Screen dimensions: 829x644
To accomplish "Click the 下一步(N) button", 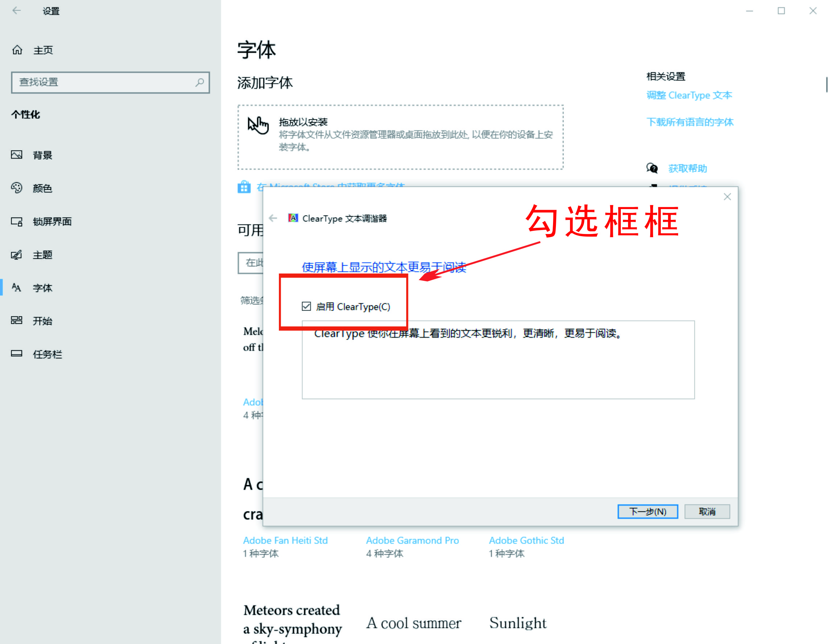I will tap(648, 512).
